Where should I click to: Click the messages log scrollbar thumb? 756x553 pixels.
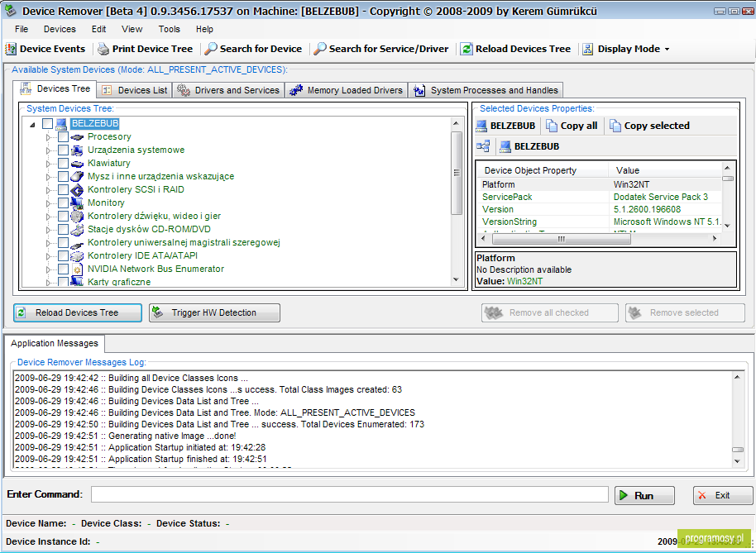coord(737,450)
